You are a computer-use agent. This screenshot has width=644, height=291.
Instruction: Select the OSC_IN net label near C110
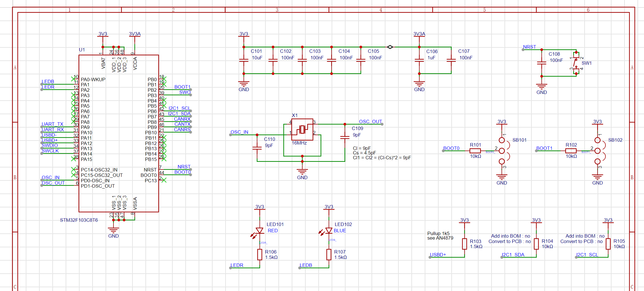coord(240,132)
